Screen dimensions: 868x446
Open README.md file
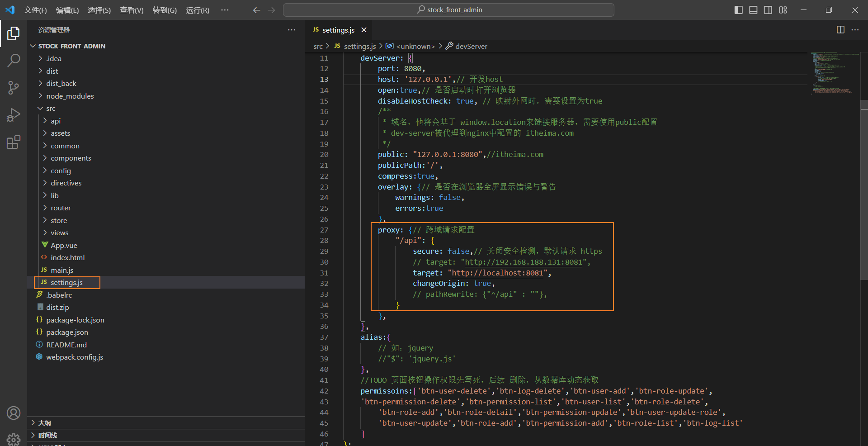click(x=166, y=345)
